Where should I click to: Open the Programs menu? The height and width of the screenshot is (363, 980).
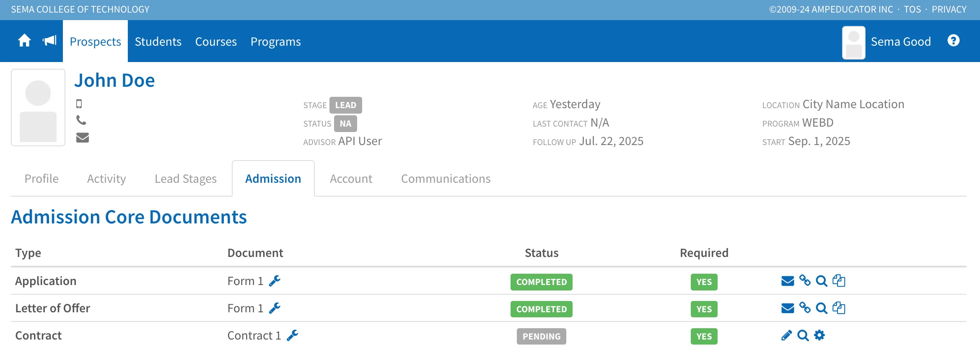[276, 41]
